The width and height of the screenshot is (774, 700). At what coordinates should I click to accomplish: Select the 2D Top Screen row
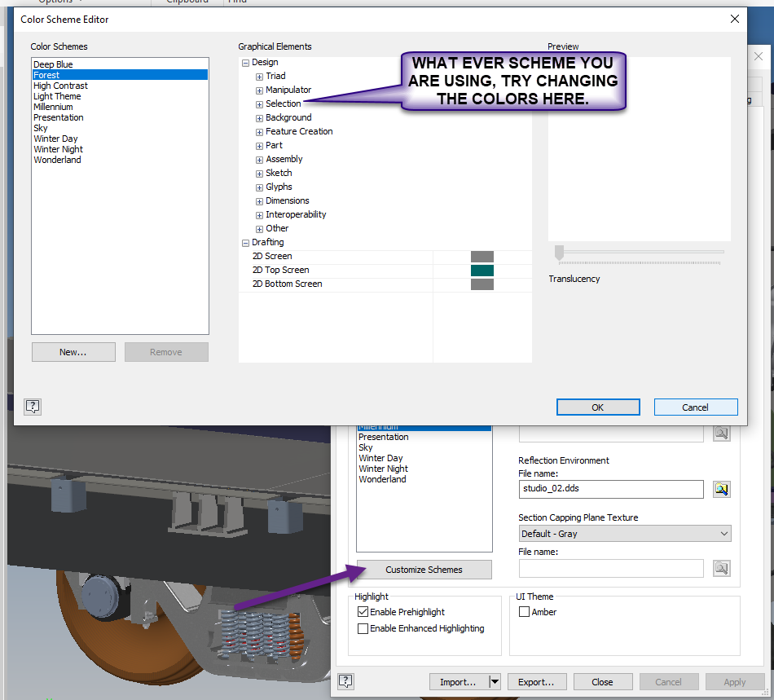tap(385, 270)
